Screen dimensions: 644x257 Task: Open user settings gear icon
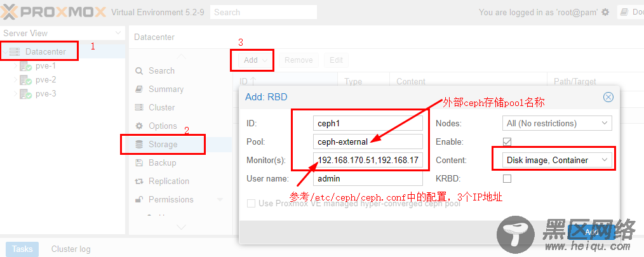point(605,12)
